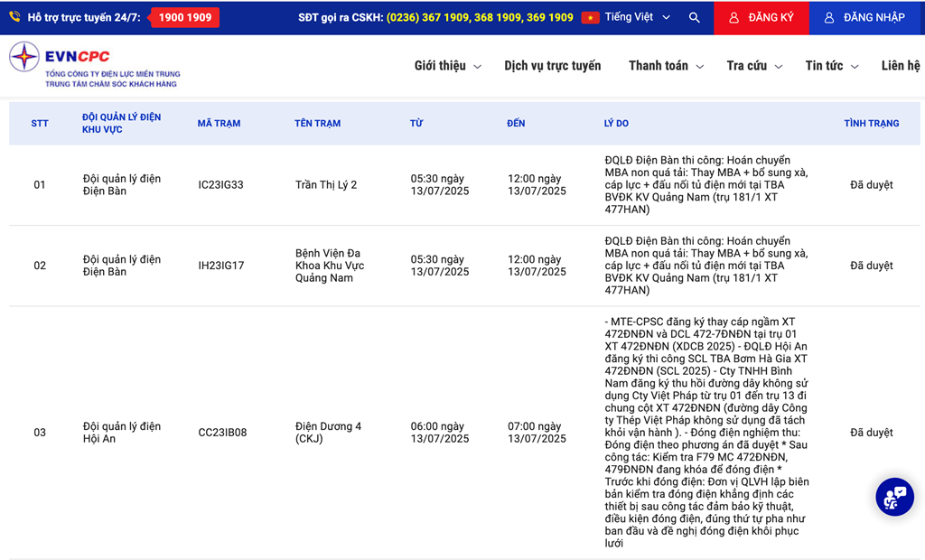The height and width of the screenshot is (560, 925).
Task: Click row 01 number cell
Action: pos(40,184)
